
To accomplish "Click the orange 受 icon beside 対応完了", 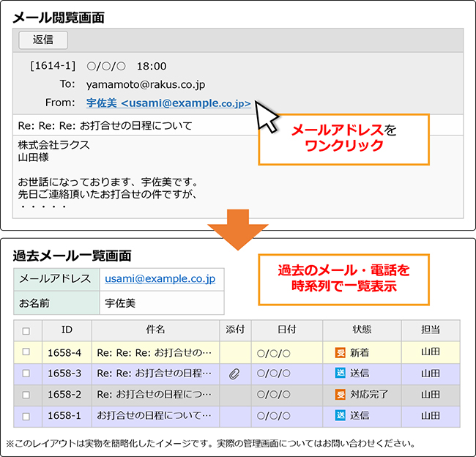I will [340, 395].
